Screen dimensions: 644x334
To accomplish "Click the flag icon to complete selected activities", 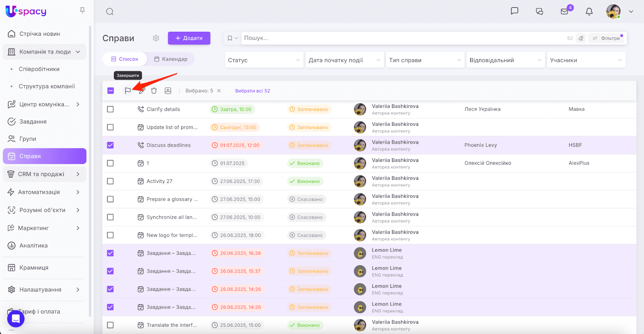I will pyautogui.click(x=128, y=91).
